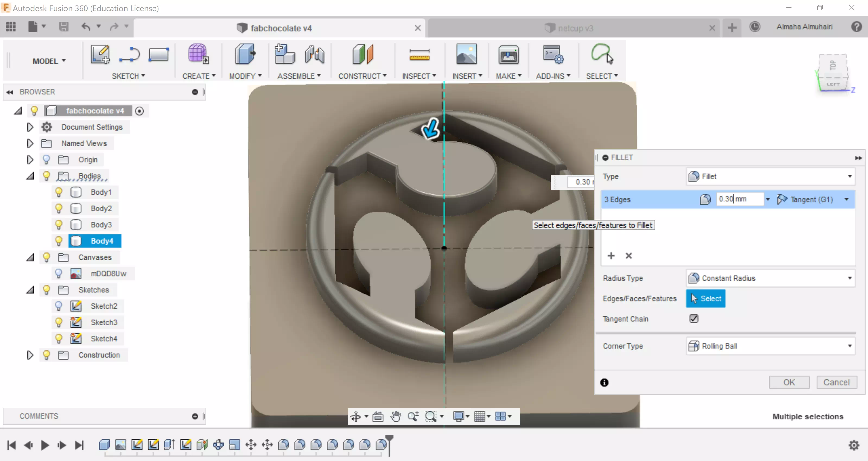Show Sketch2 using its lightbulb
This screenshot has width=868, height=461.
click(x=59, y=306)
